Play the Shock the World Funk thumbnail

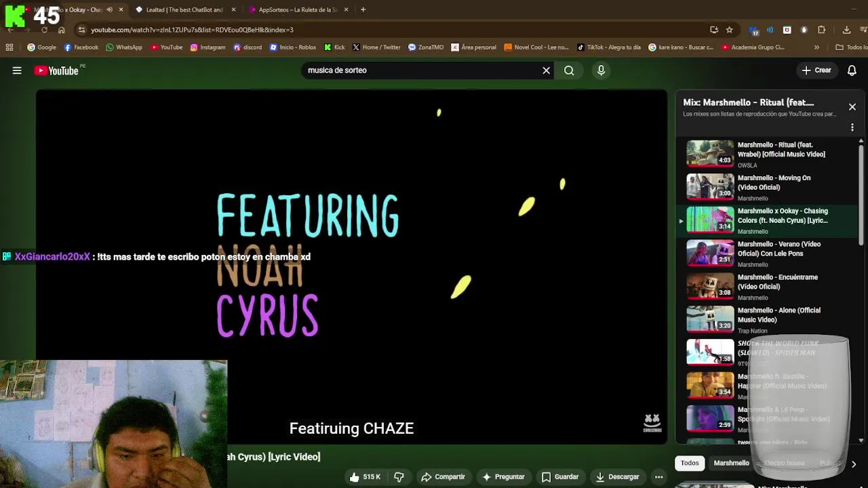[x=710, y=352]
